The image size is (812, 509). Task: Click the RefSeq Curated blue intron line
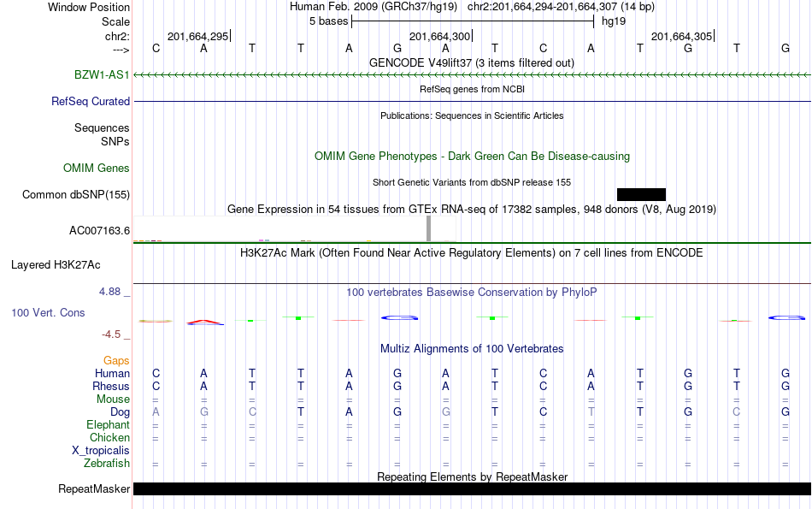pyautogui.click(x=473, y=101)
